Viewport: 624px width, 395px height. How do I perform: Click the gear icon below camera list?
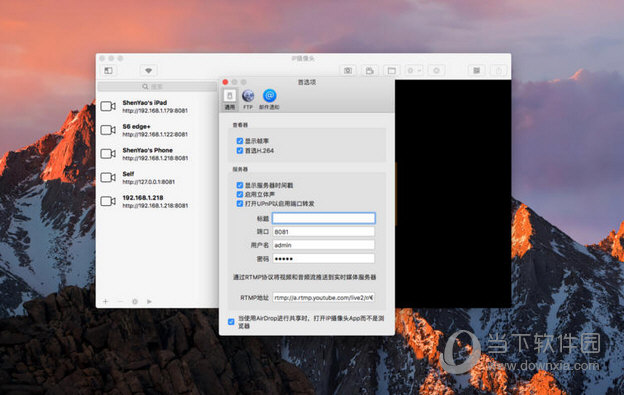(135, 302)
